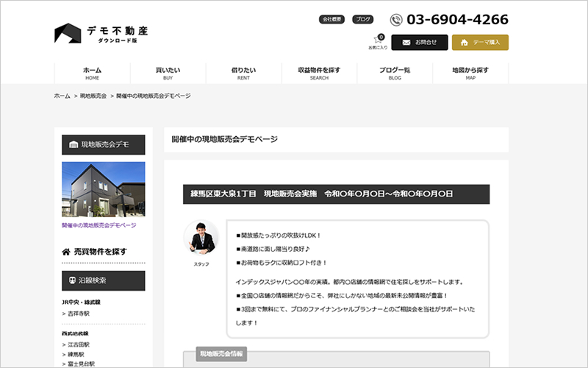This screenshot has height=368, width=588.
Task: Click the train icon in 沿線検索
Action: pos(73,280)
